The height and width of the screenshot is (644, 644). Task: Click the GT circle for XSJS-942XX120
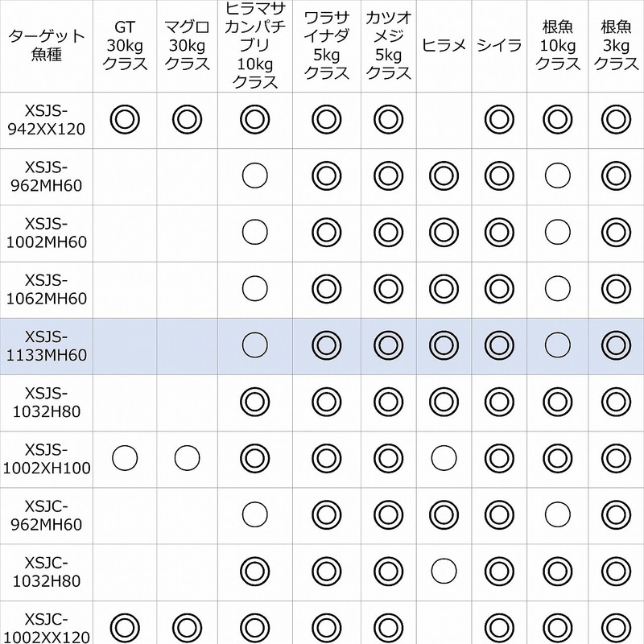(x=126, y=120)
